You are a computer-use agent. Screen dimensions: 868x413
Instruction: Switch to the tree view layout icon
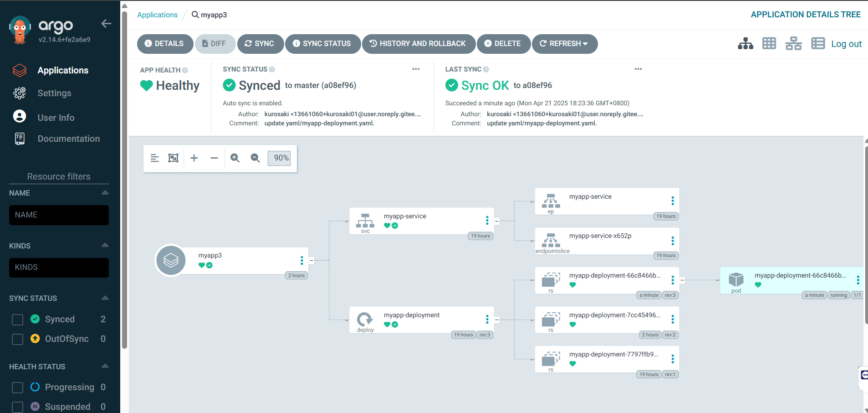(x=745, y=44)
